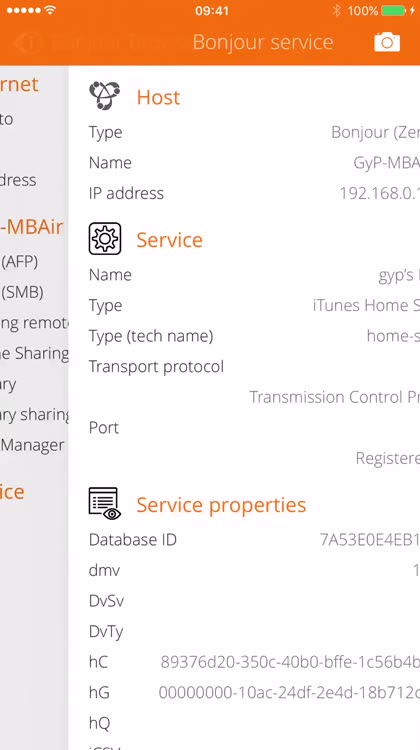Tap the Service properties heading
The height and width of the screenshot is (750, 420).
[221, 505]
